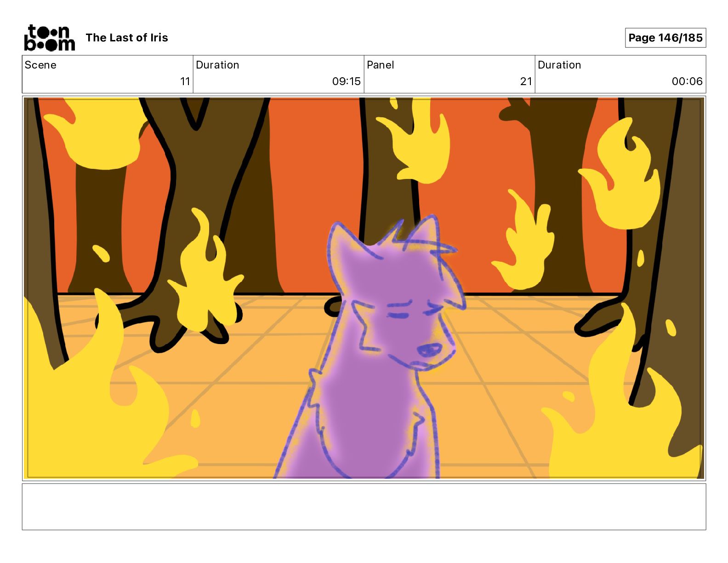Image resolution: width=728 pixels, height=563 pixels.
Task: Click the scene duration value '09:15'
Action: 347,81
